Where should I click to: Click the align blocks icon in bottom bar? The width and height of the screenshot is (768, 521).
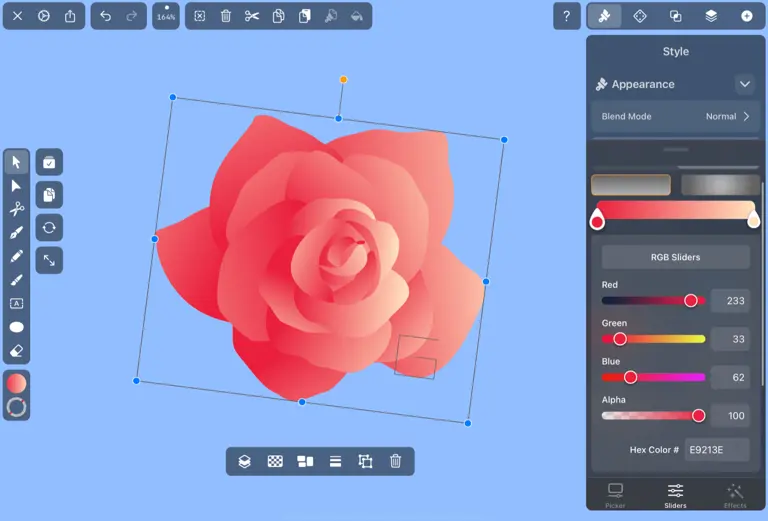[305, 461]
